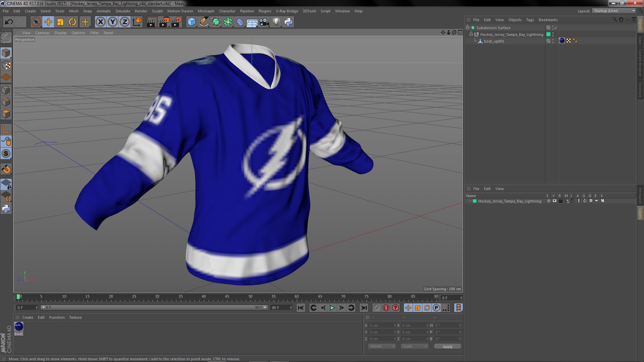Open the spline Pen tool
This screenshot has height=362, width=644.
(204, 22)
